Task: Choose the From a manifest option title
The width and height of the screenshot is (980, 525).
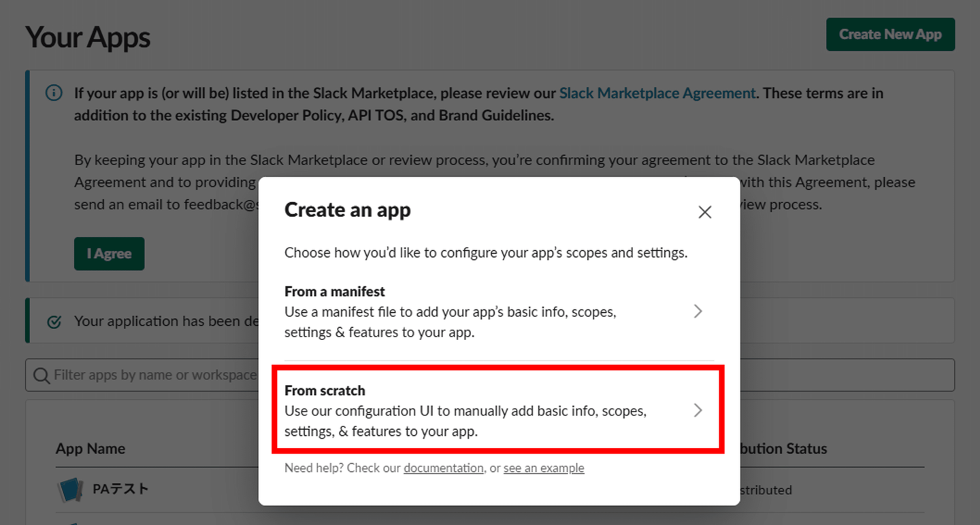Action: click(x=335, y=292)
